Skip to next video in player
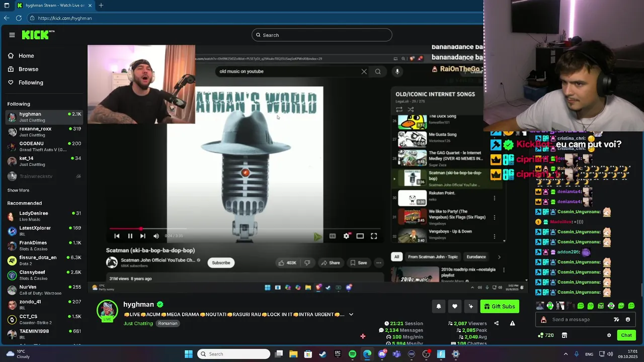This screenshot has height=362, width=644. (143, 236)
